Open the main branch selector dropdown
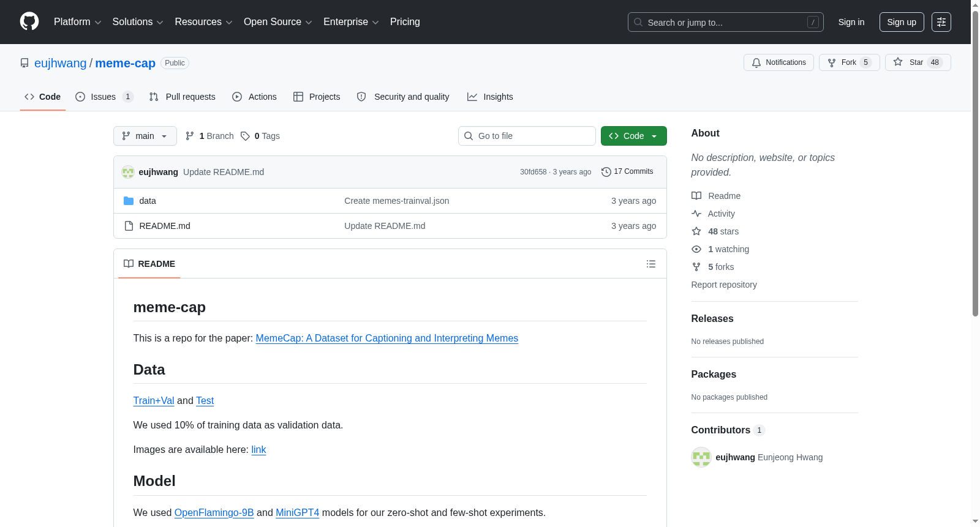 [145, 136]
